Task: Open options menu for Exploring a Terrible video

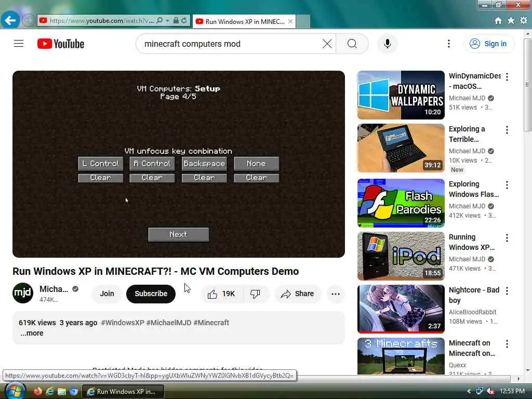Action: coord(507,130)
